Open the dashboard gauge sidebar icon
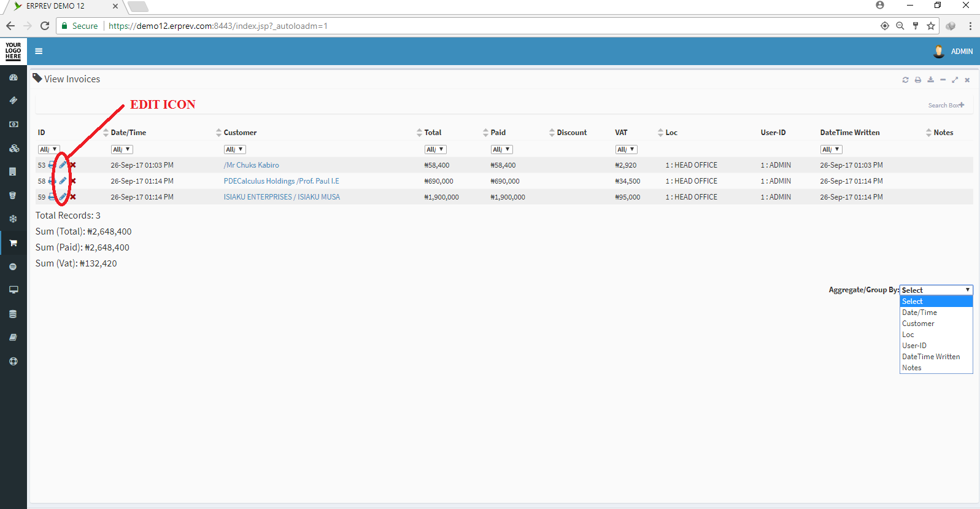Image resolution: width=980 pixels, height=509 pixels. click(14, 77)
